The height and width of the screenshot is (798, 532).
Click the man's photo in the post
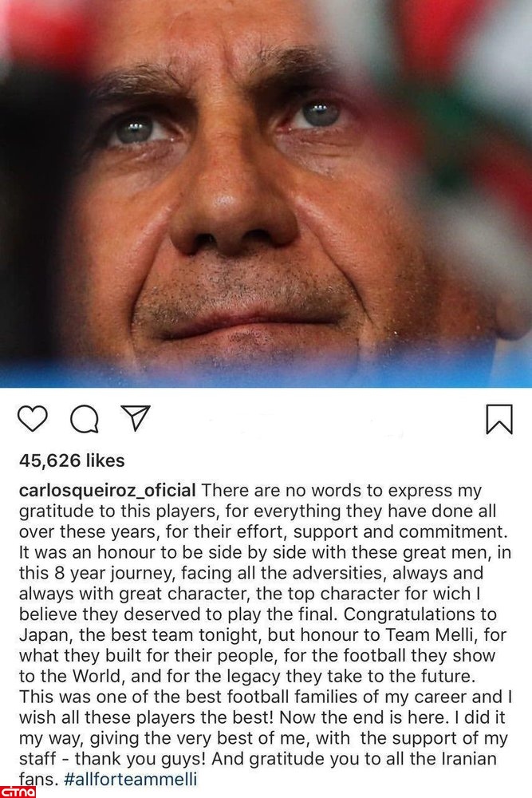pos(266,193)
